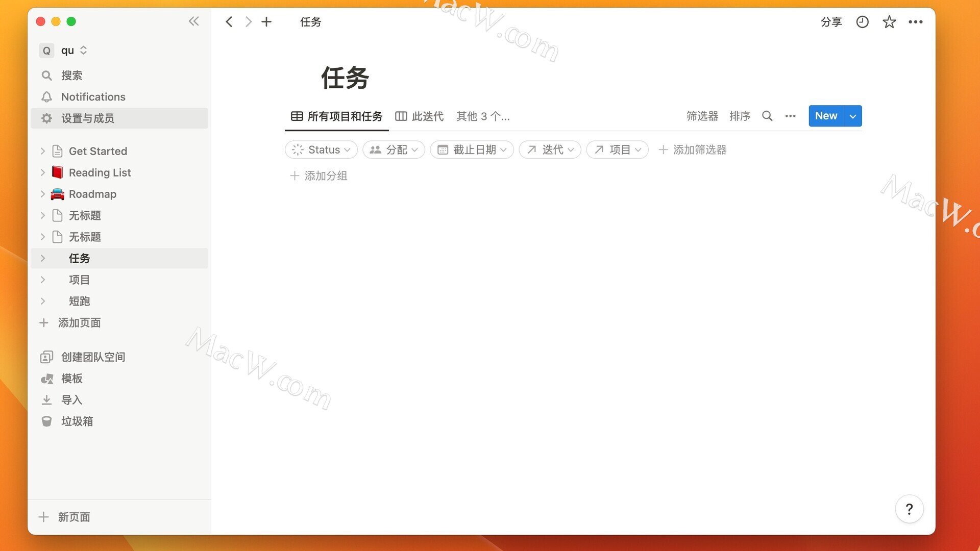The image size is (980, 551).
Task: Open 设置与成员 settings
Action: tap(119, 118)
